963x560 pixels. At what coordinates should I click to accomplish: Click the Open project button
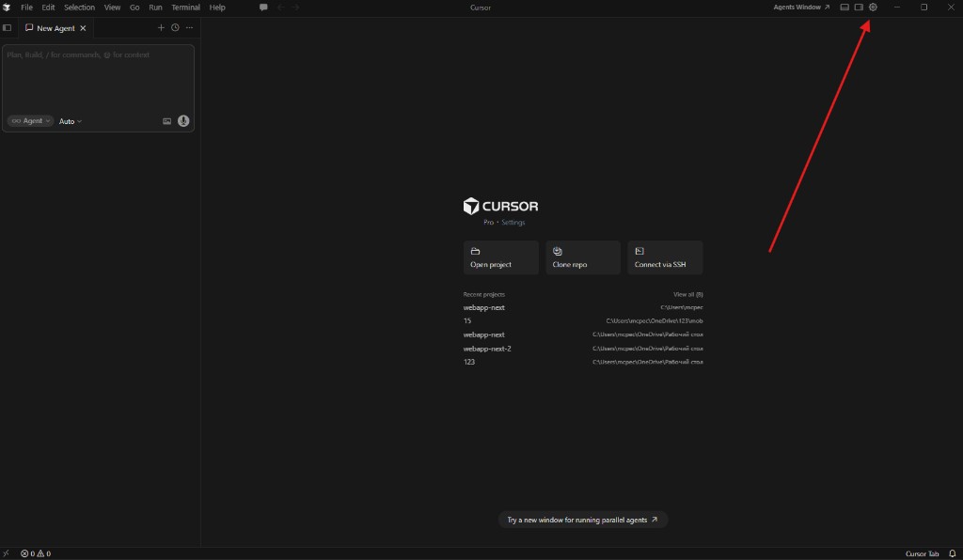(x=500, y=257)
